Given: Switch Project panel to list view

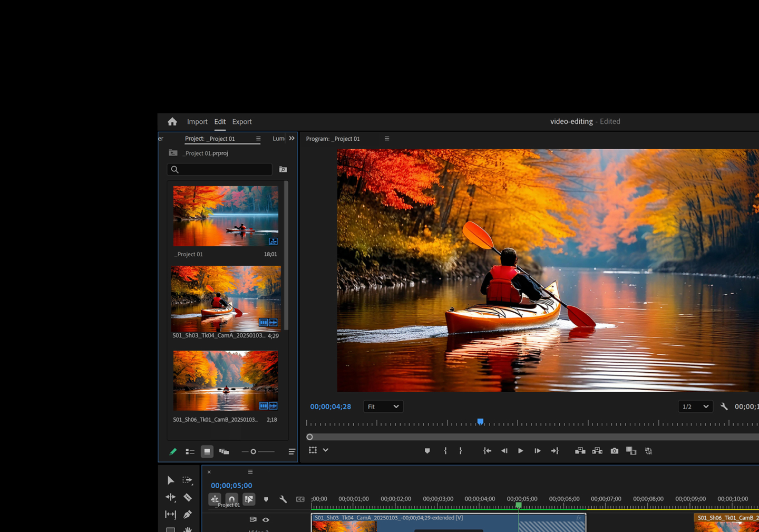Looking at the screenshot, I should 190,452.
